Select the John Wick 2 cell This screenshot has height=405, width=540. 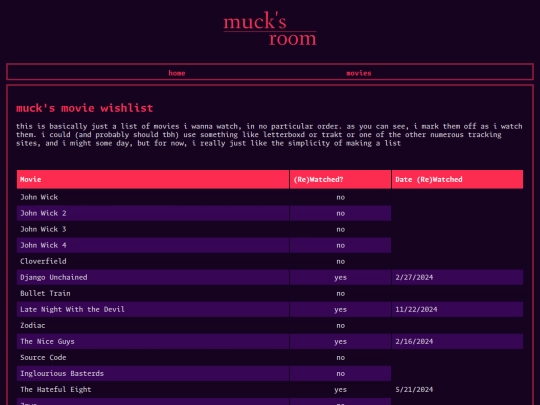click(153, 213)
